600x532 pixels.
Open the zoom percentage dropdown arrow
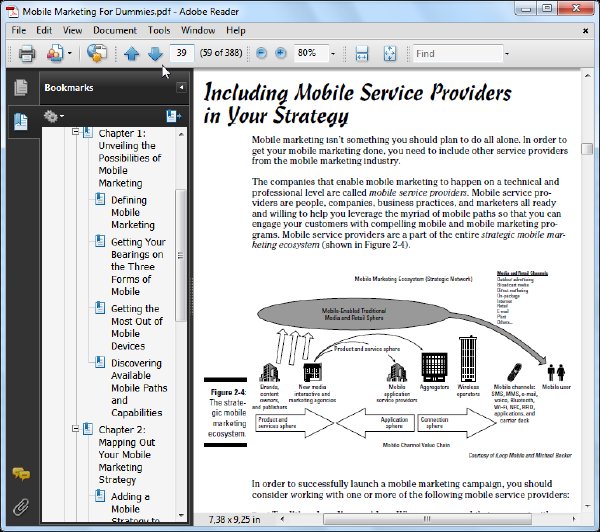pyautogui.click(x=333, y=54)
